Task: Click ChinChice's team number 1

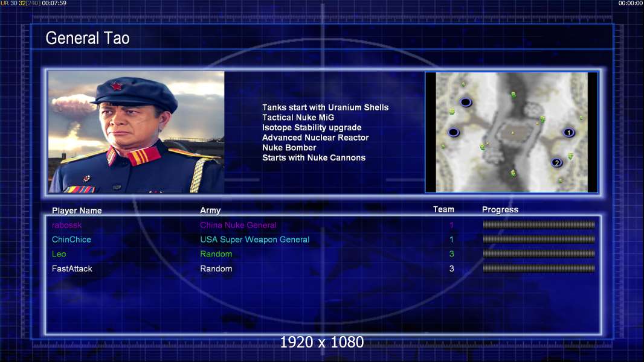Action: point(451,240)
